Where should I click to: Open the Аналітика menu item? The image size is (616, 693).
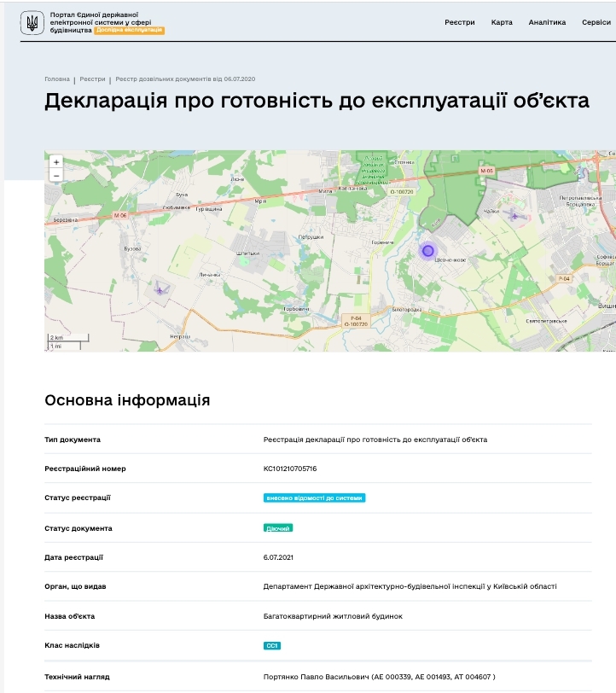click(x=547, y=22)
